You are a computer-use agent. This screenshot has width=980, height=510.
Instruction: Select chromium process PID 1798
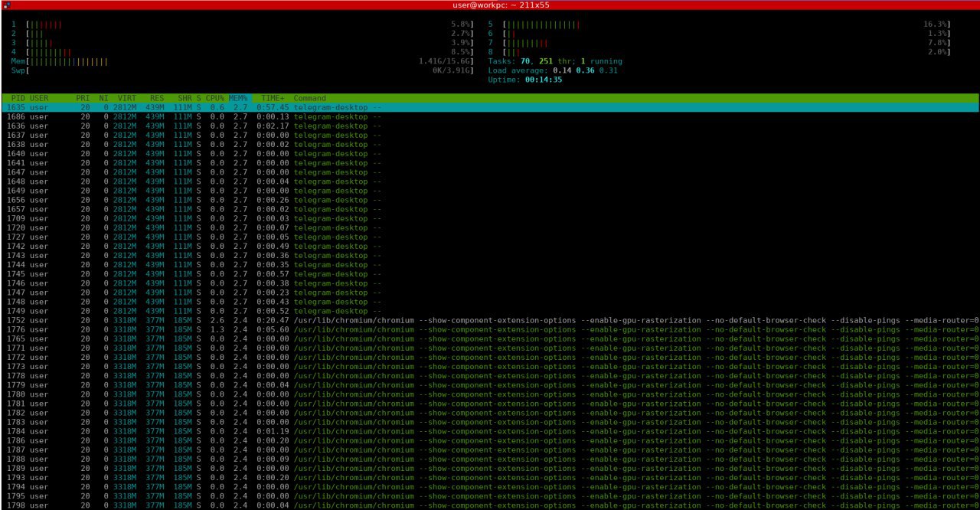[x=490, y=505]
